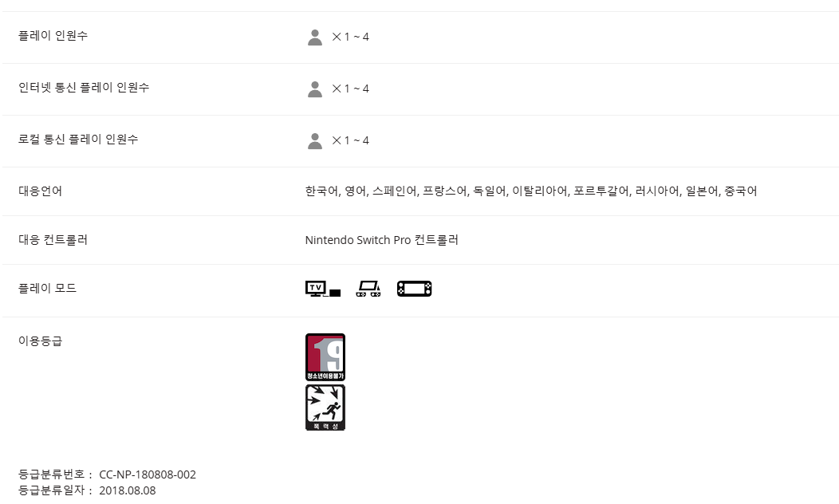Click the TV mode play icon
The height and width of the screenshot is (504, 839).
point(323,289)
